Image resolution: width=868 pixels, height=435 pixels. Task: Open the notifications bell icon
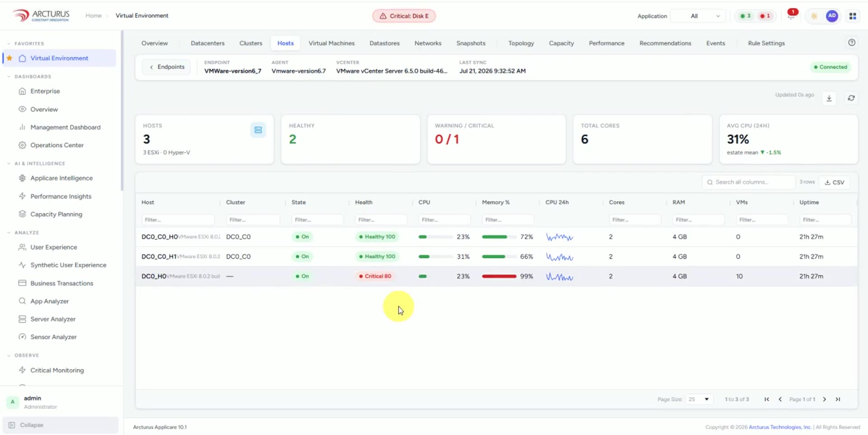[x=791, y=15]
